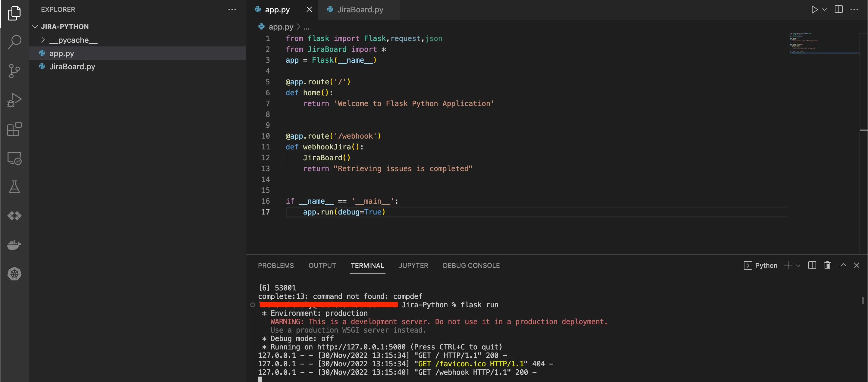Select app.py in the Explorer tree
868x382 pixels.
pyautogui.click(x=137, y=53)
